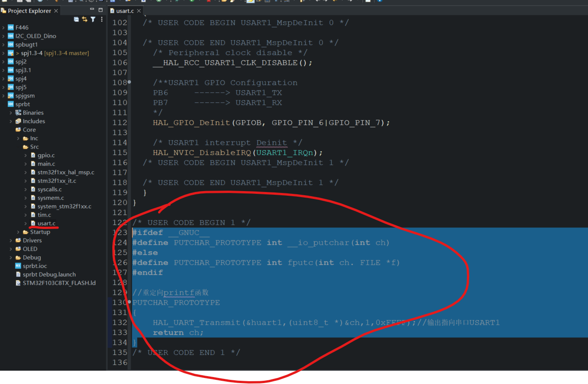Toggle code folding marker at line 108
The image size is (588, 384).
tap(129, 82)
